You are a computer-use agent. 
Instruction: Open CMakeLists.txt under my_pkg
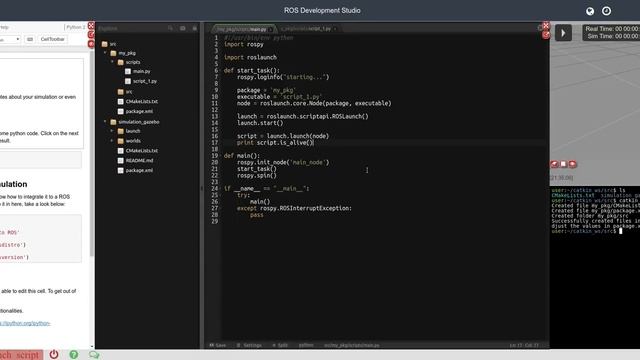tap(142, 102)
